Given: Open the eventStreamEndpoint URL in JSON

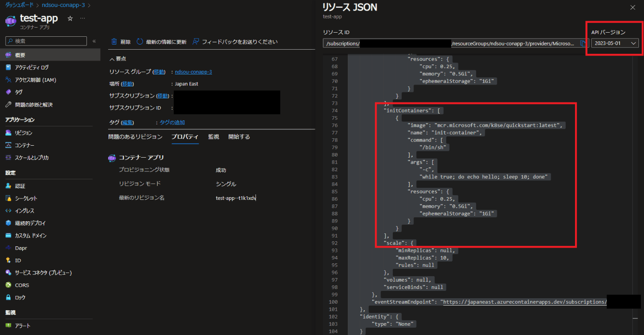Looking at the screenshot, I should [525, 302].
